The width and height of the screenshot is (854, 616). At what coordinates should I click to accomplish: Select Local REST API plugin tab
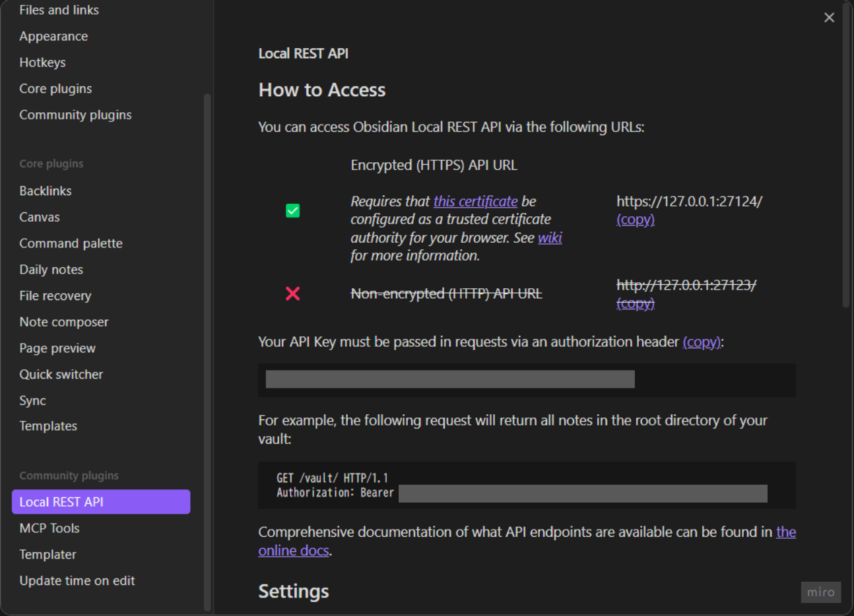tap(101, 502)
